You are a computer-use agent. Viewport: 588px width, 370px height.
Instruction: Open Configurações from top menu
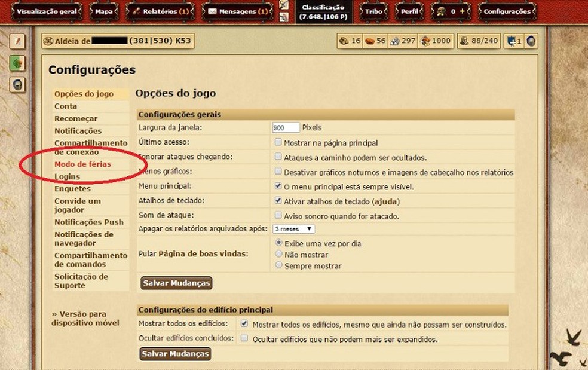pyautogui.click(x=507, y=11)
